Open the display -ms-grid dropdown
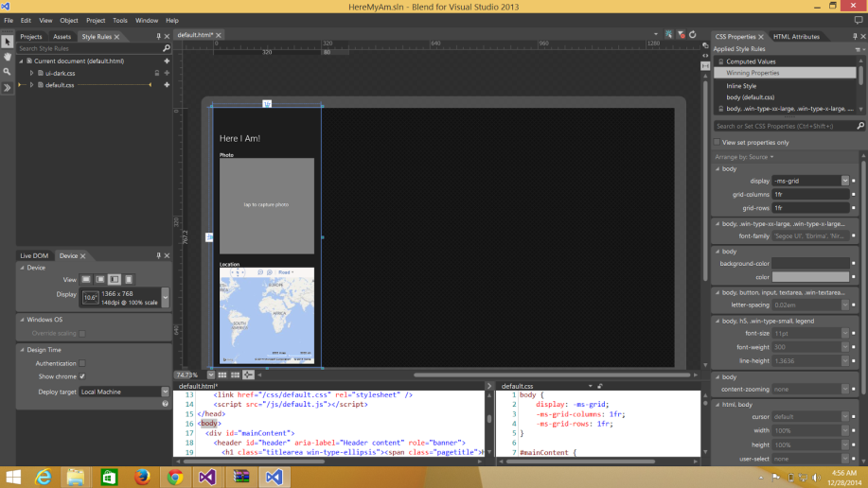 [x=844, y=181]
